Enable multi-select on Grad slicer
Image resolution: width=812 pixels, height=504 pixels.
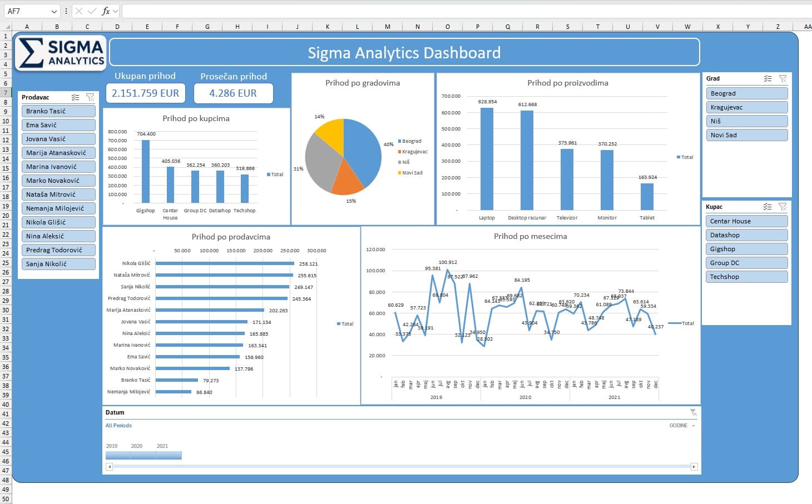pyautogui.click(x=768, y=78)
